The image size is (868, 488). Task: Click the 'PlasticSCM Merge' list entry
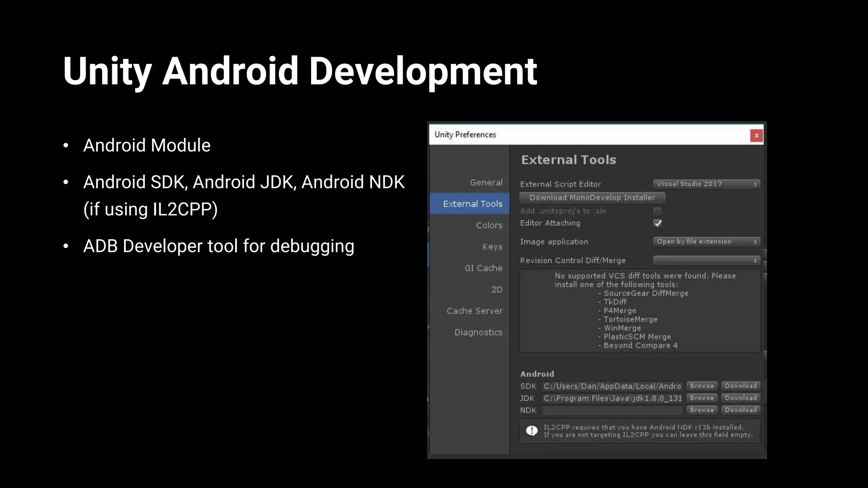tap(634, 337)
